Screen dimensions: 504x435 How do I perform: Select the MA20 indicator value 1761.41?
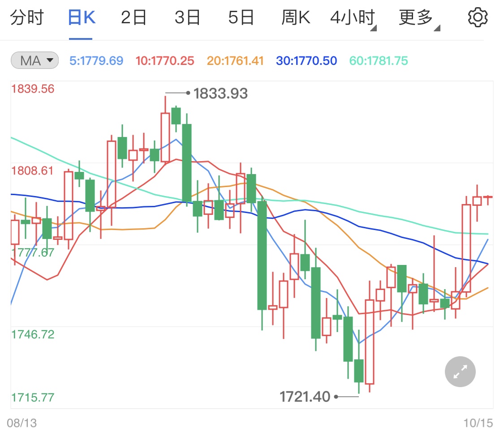[235, 60]
